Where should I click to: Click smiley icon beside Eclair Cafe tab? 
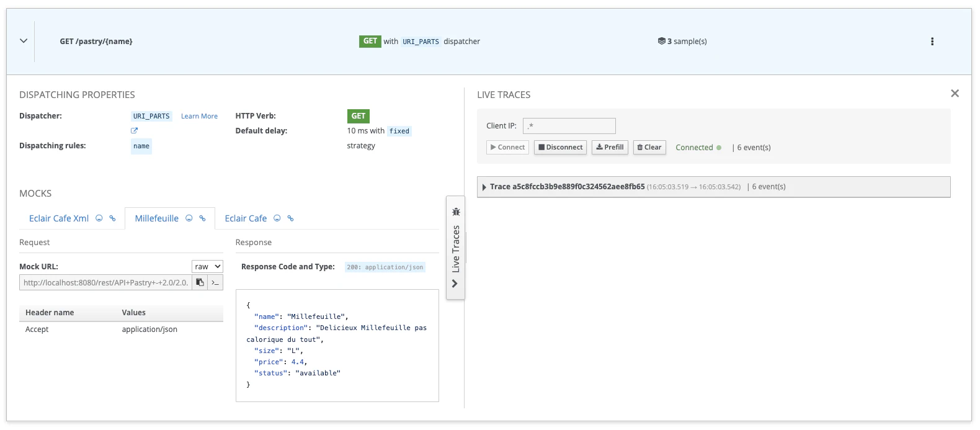tap(277, 218)
